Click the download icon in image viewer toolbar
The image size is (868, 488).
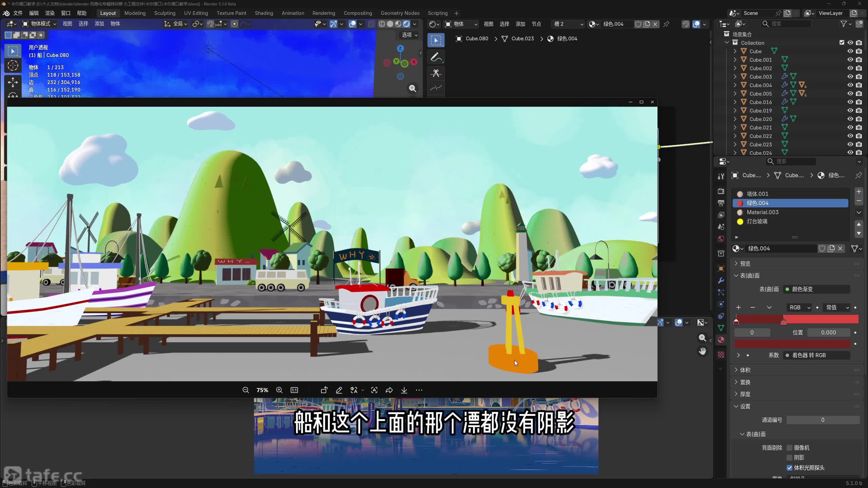click(x=404, y=390)
